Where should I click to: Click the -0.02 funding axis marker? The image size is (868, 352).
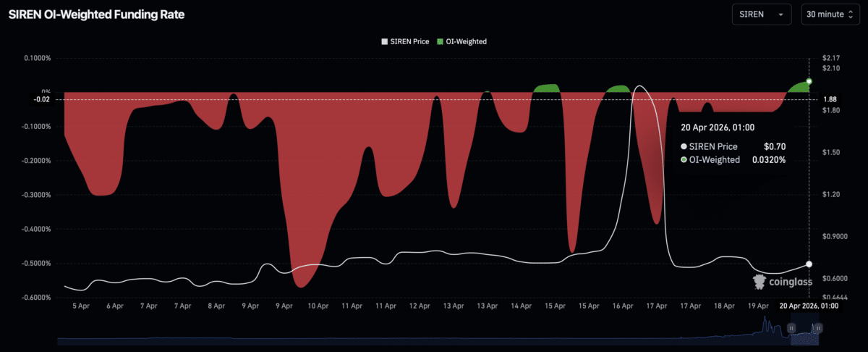[42, 99]
